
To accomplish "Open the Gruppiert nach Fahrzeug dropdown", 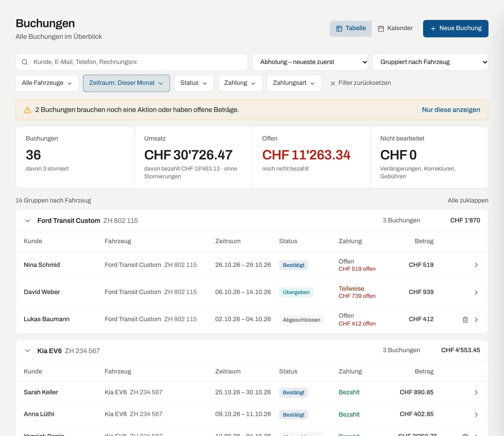I will 430,62.
